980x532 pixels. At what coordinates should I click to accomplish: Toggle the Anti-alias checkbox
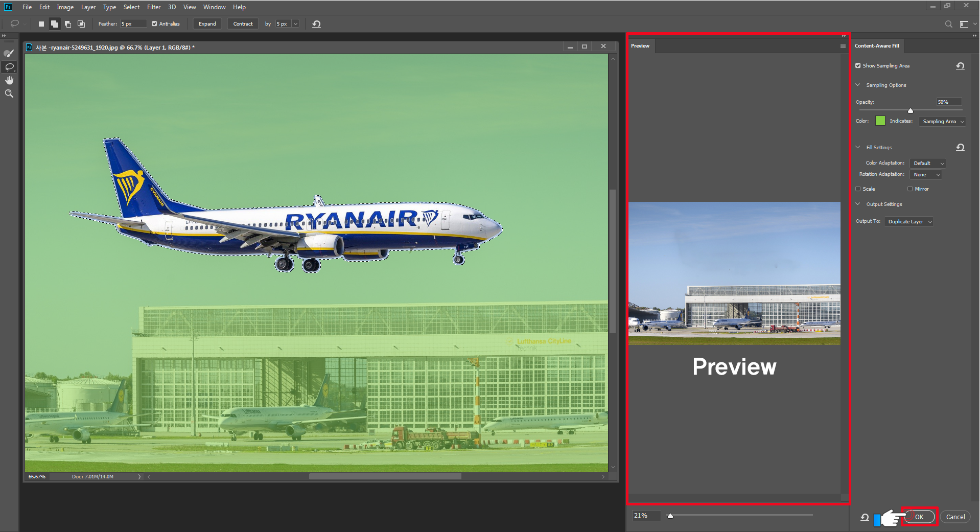coord(154,24)
